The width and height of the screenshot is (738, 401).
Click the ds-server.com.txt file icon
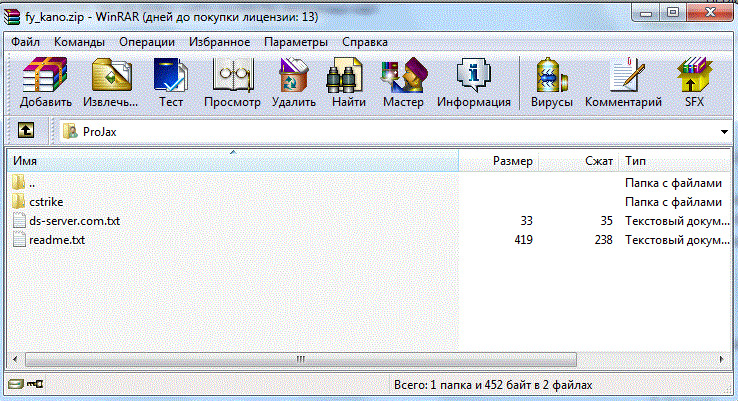pos(19,221)
